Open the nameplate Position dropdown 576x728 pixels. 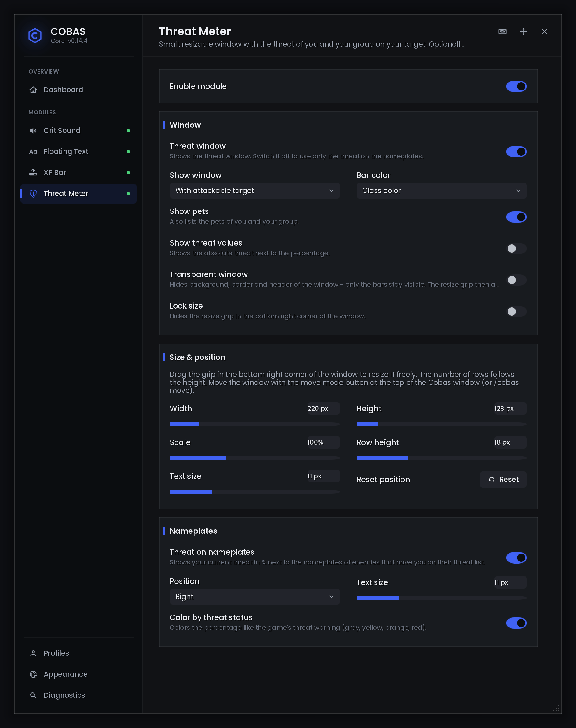254,597
